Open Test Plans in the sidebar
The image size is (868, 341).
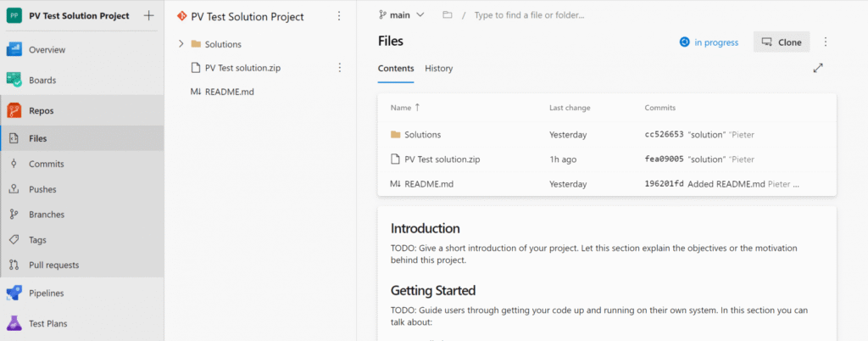click(x=48, y=324)
